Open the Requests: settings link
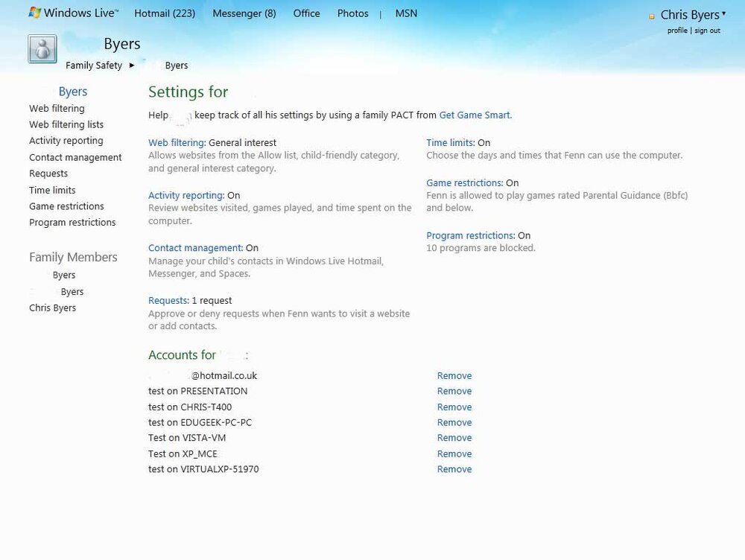Viewport: 745px width, 560px height. point(168,301)
